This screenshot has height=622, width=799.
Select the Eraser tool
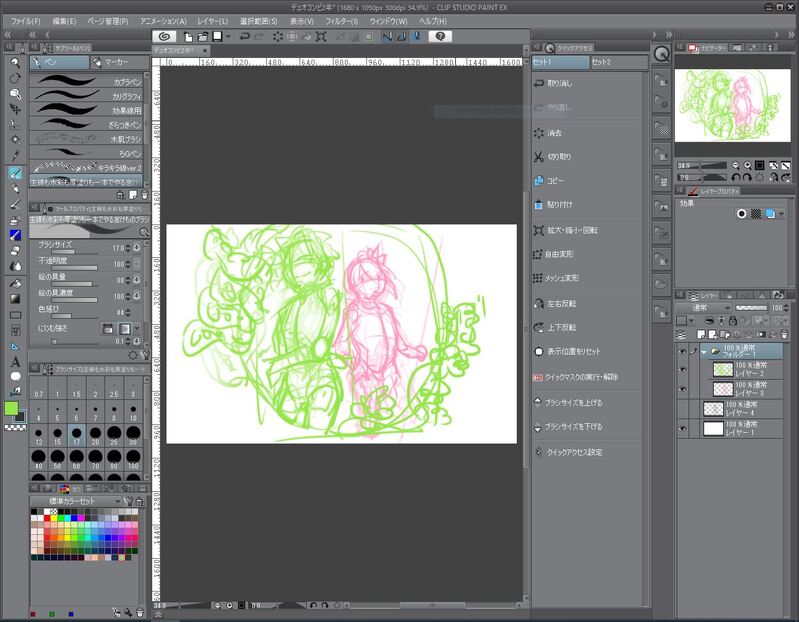pos(15,250)
